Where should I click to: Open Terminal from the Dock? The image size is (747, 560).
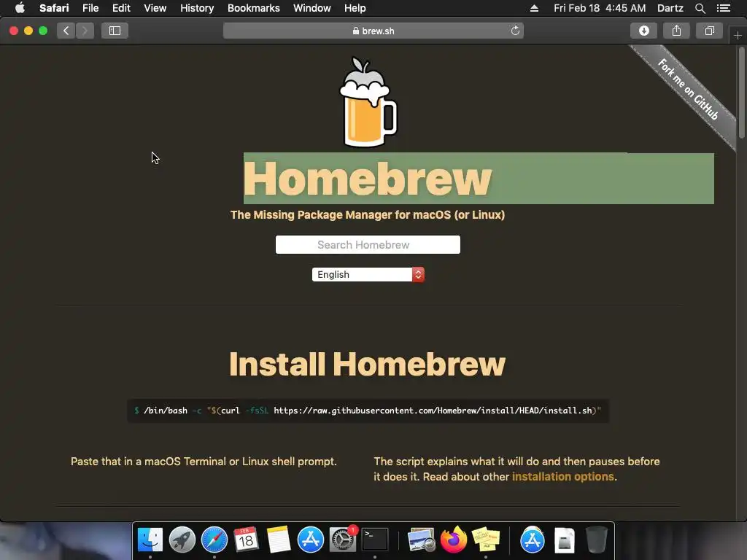pyautogui.click(x=375, y=540)
